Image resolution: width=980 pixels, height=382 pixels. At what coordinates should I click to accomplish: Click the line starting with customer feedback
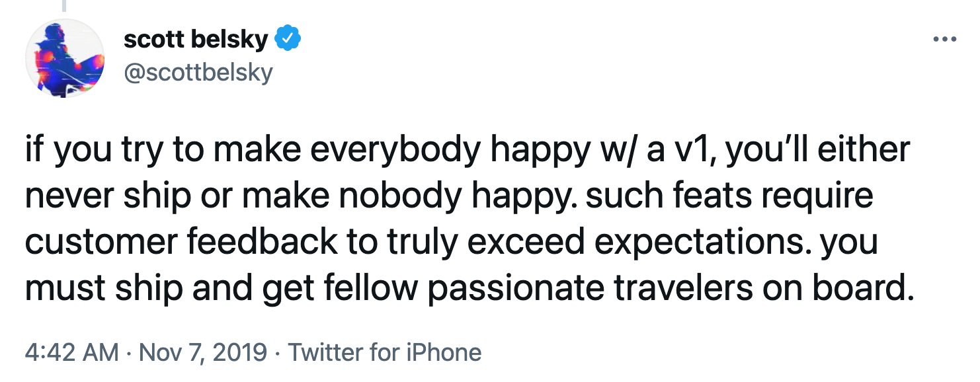(452, 241)
